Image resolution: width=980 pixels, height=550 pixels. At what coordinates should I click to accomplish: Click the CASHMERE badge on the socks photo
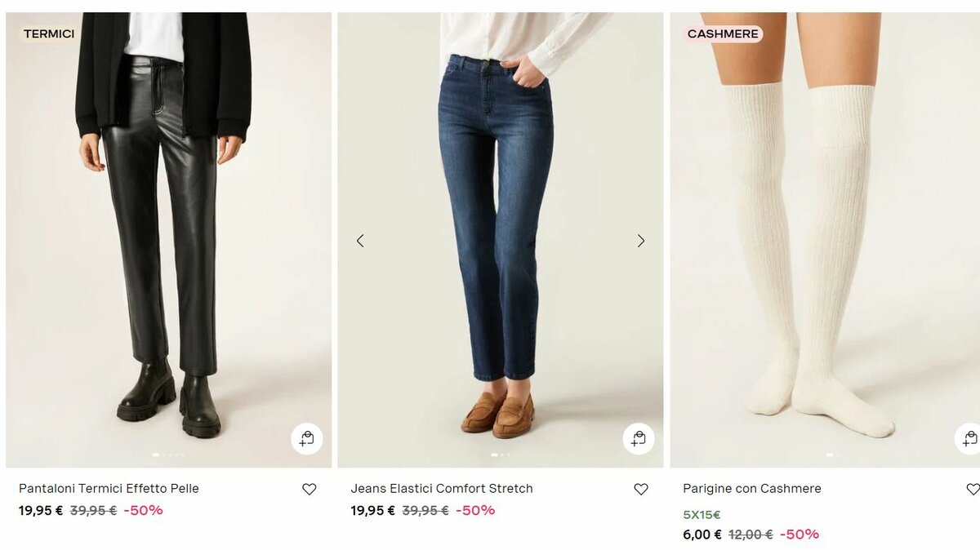pos(723,34)
